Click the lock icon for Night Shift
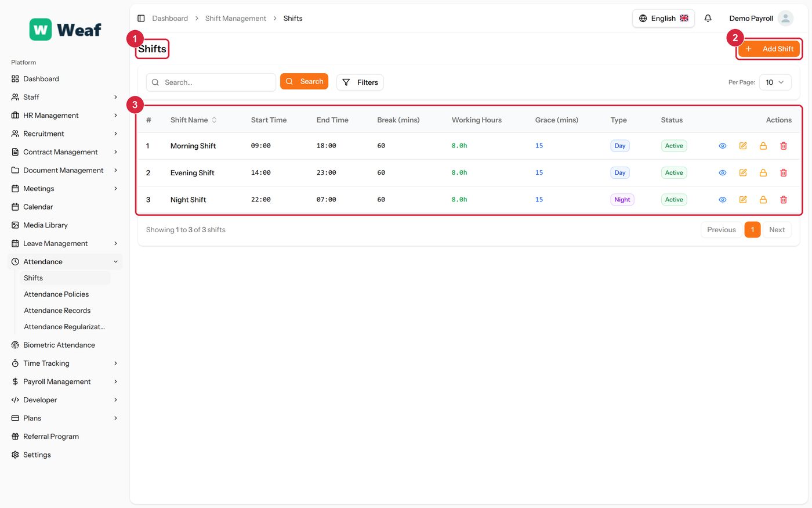This screenshot has width=812, height=508. 763,200
